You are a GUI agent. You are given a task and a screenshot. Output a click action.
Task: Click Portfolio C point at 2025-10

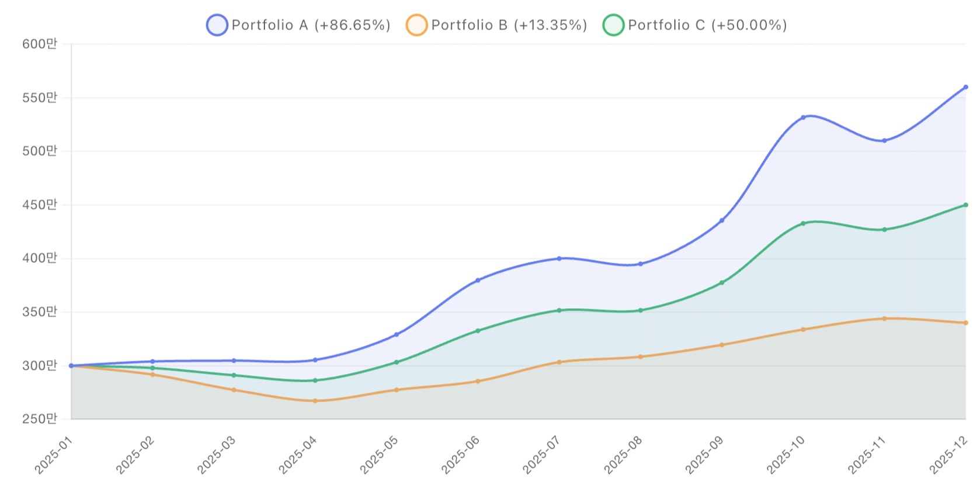click(x=803, y=223)
